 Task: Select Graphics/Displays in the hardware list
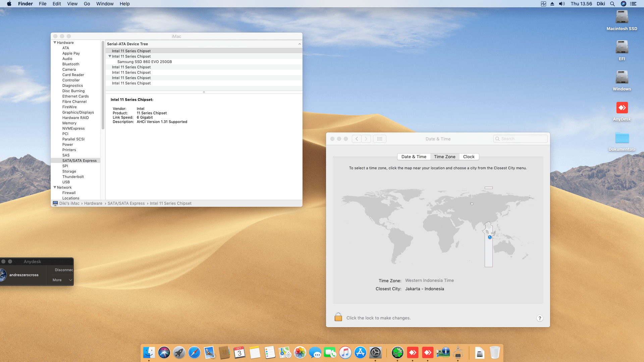(x=78, y=112)
